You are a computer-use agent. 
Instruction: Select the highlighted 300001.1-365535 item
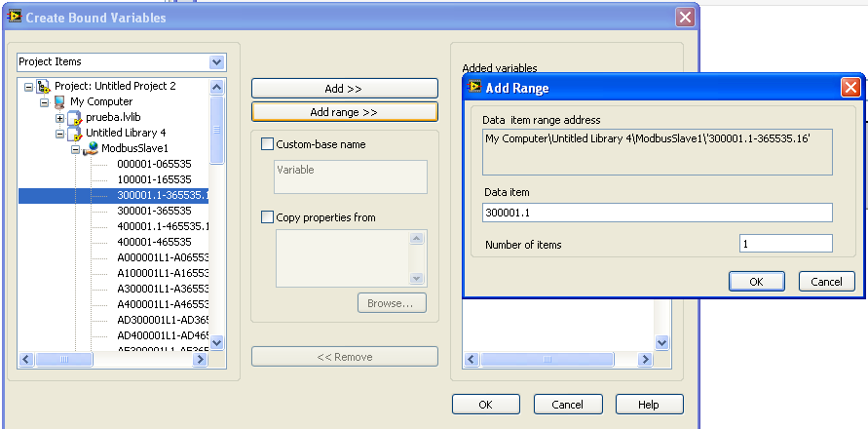113,195
